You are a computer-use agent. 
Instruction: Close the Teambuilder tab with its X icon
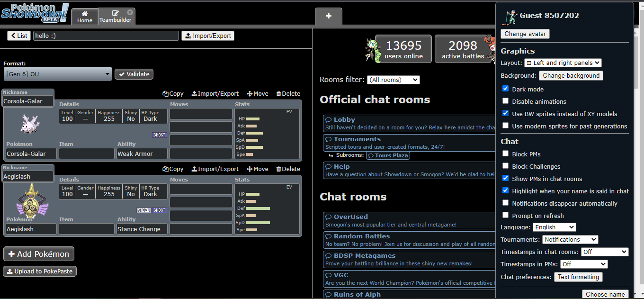(x=130, y=12)
